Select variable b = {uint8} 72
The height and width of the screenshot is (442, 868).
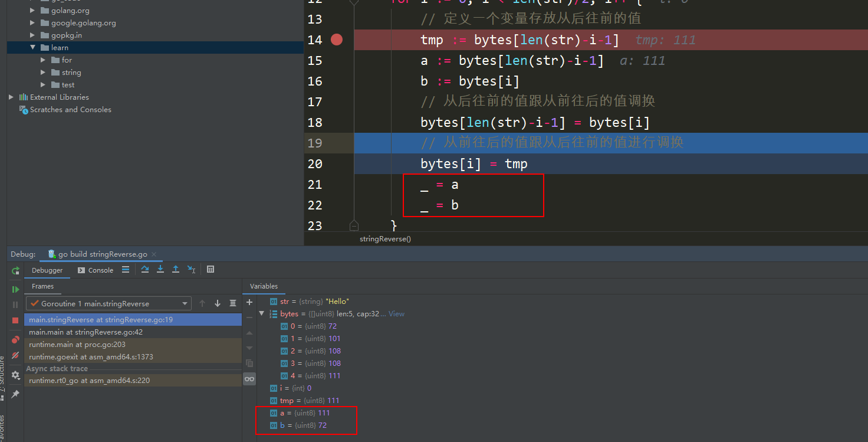pyautogui.click(x=298, y=425)
